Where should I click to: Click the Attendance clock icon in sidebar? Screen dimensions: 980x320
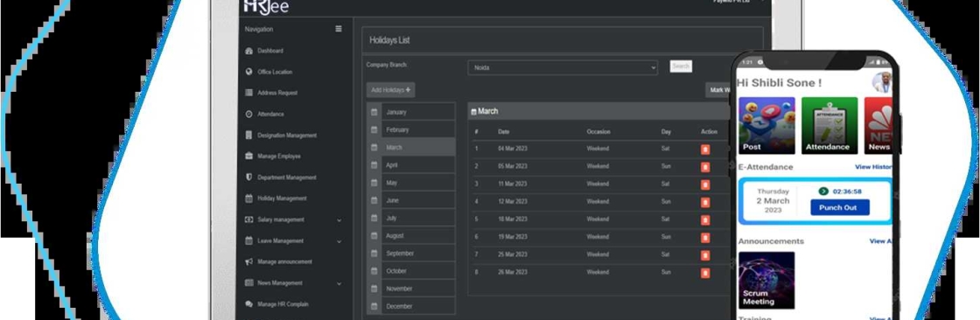coord(248,115)
